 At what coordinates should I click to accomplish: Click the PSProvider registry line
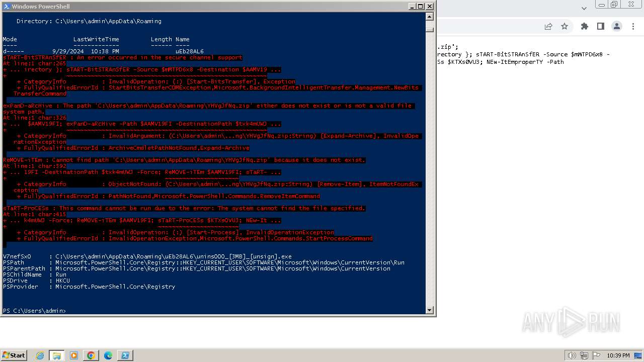click(89, 287)
